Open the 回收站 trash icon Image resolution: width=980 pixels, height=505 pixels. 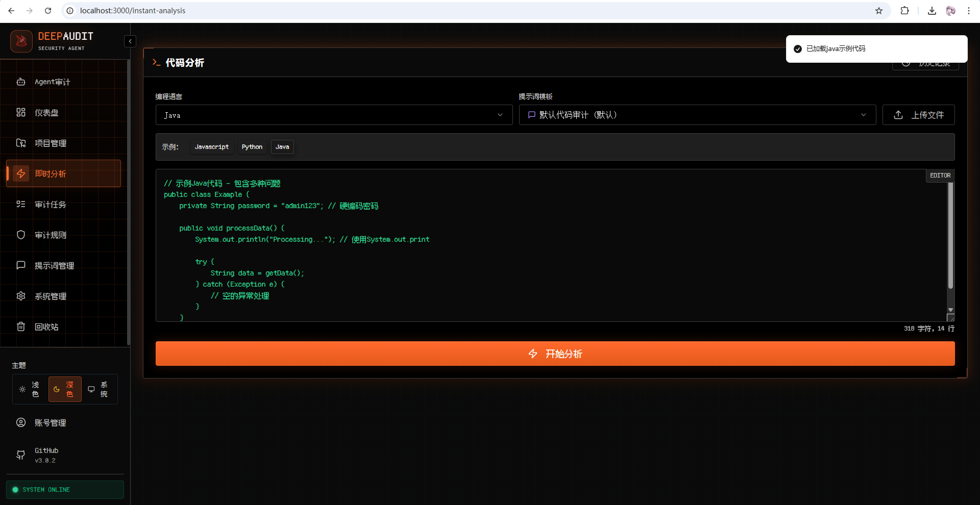21,326
